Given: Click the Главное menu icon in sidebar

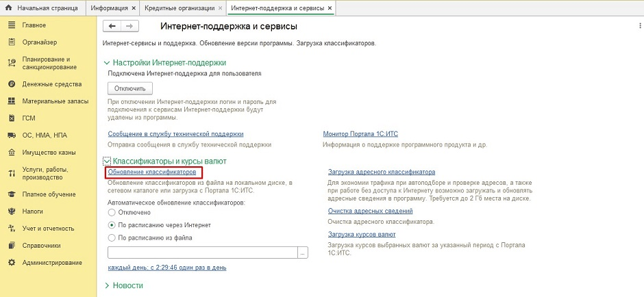Looking at the screenshot, I should pyautogui.click(x=11, y=25).
